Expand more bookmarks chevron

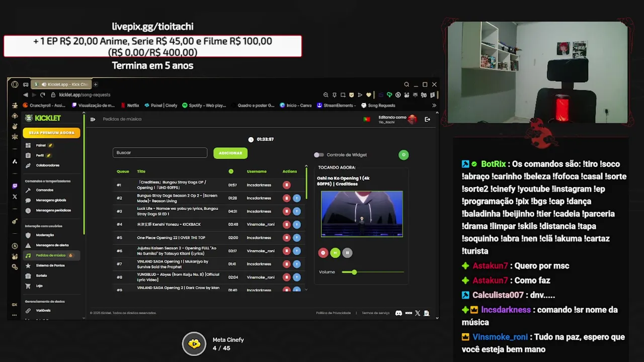click(x=434, y=106)
